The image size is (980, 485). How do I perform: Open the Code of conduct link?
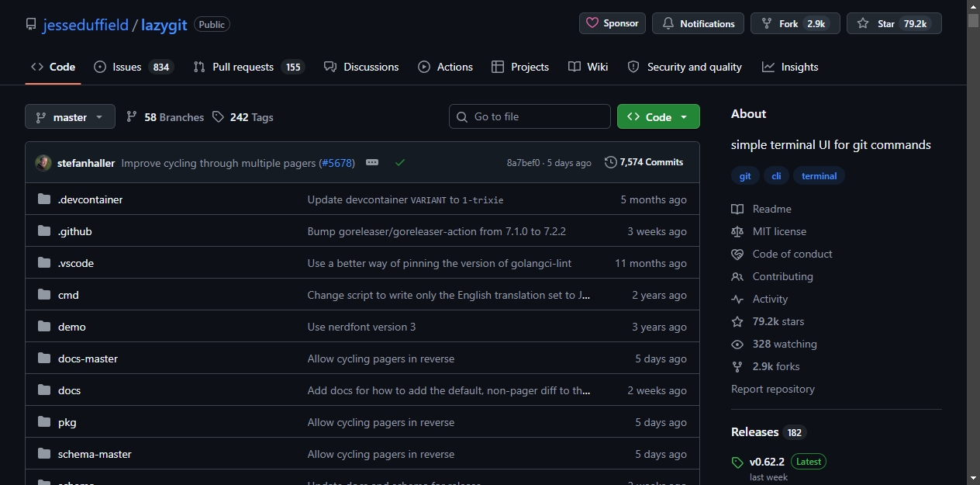point(782,254)
